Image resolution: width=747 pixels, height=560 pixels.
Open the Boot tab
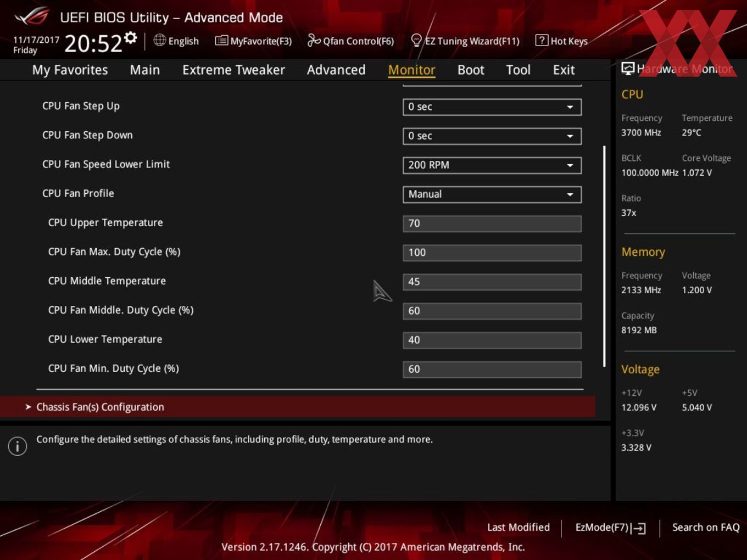pyautogui.click(x=471, y=70)
